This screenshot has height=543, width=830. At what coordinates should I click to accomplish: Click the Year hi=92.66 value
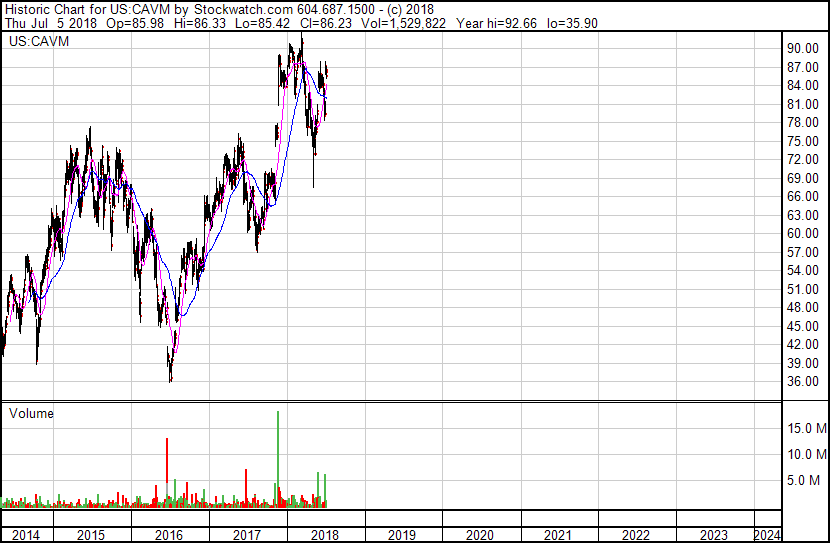(x=497, y=23)
